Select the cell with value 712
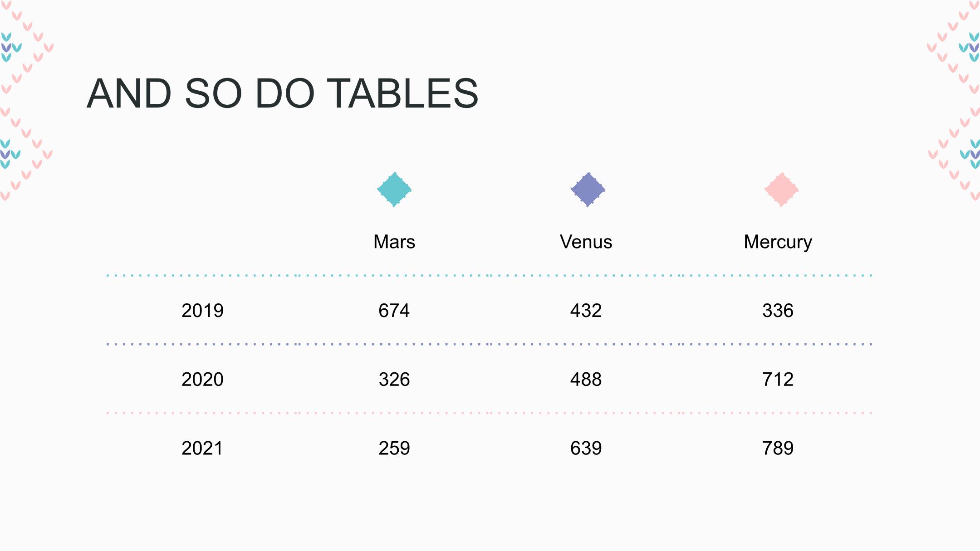980x551 pixels. pyautogui.click(x=778, y=380)
